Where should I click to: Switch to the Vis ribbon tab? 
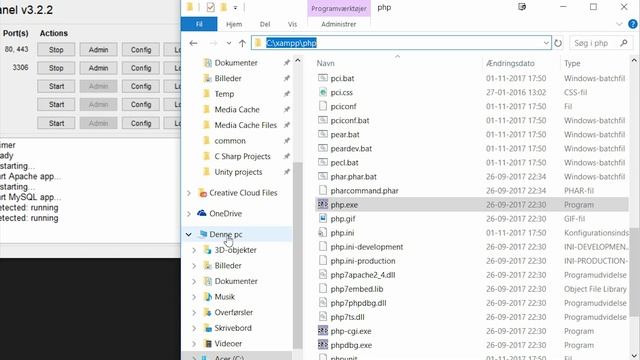click(x=292, y=24)
